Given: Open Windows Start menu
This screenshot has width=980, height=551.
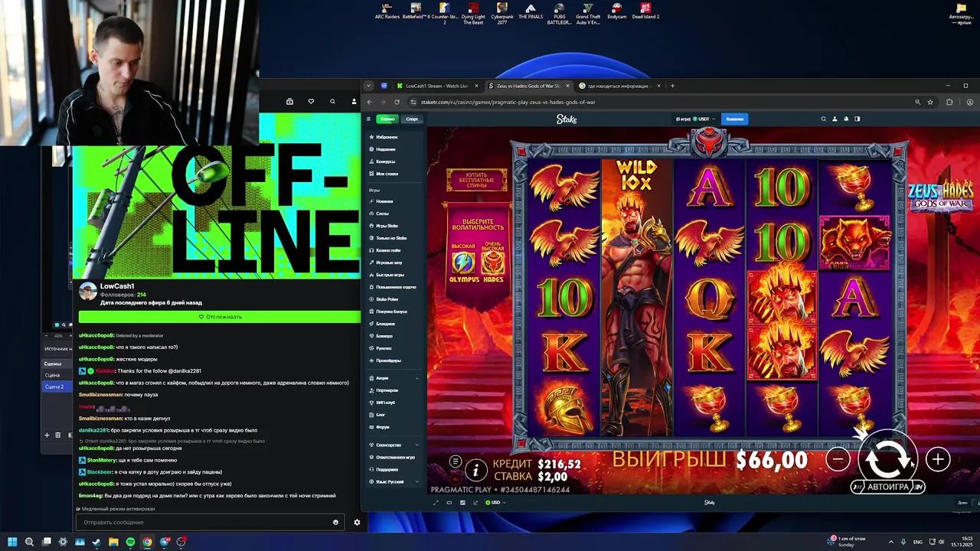Looking at the screenshot, I should click(x=12, y=542).
